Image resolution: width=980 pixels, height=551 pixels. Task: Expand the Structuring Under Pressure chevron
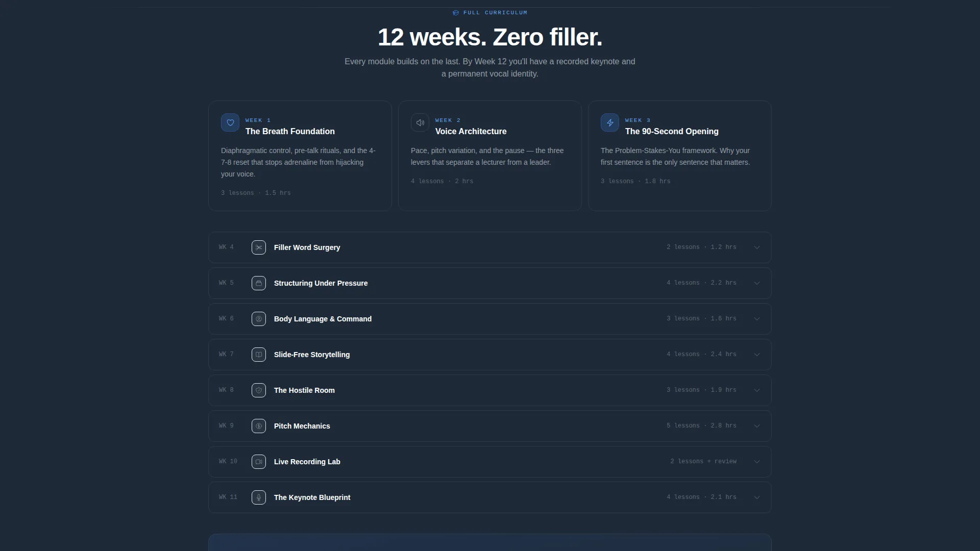click(757, 283)
